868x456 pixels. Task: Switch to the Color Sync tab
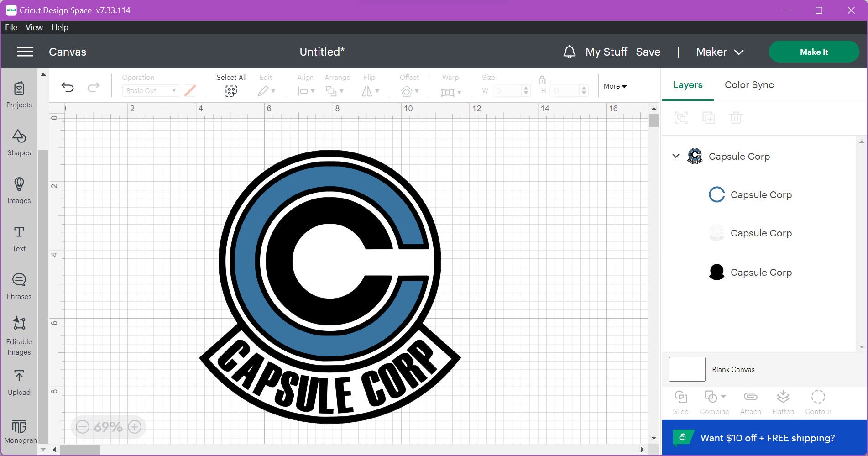748,85
